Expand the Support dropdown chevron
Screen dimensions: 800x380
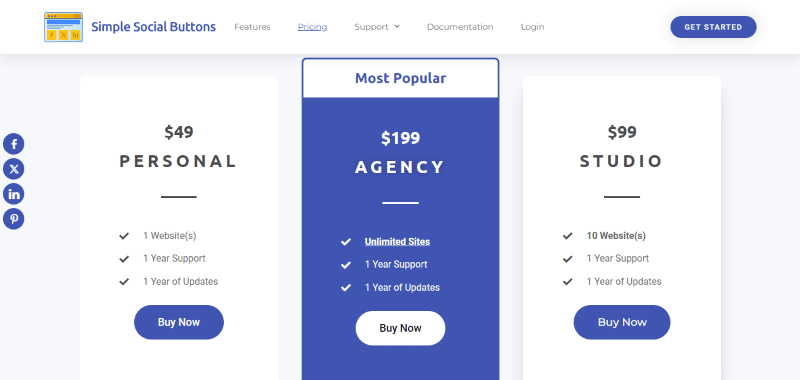tap(397, 27)
